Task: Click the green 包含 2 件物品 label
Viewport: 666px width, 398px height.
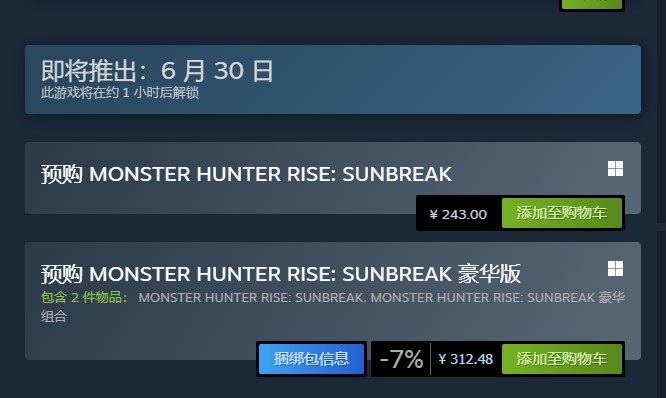Action: coord(84,297)
